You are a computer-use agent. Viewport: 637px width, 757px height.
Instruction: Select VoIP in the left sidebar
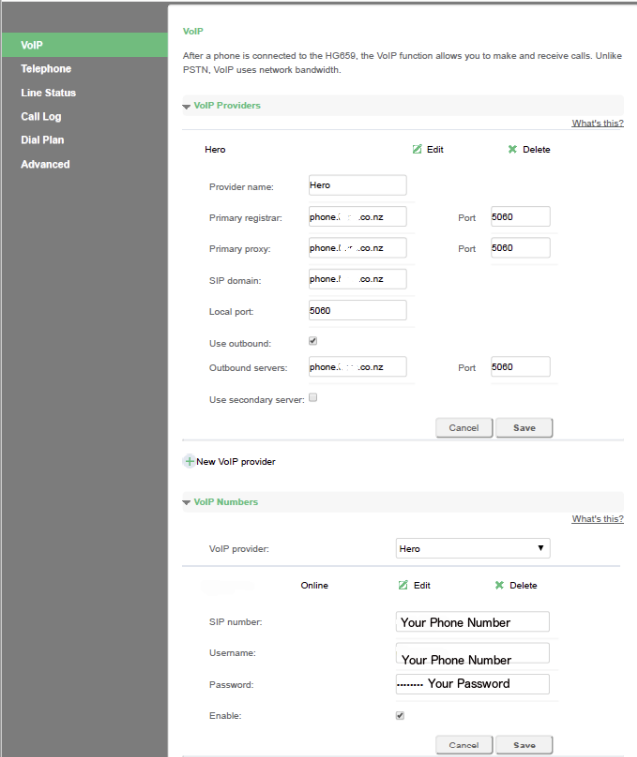(x=85, y=45)
